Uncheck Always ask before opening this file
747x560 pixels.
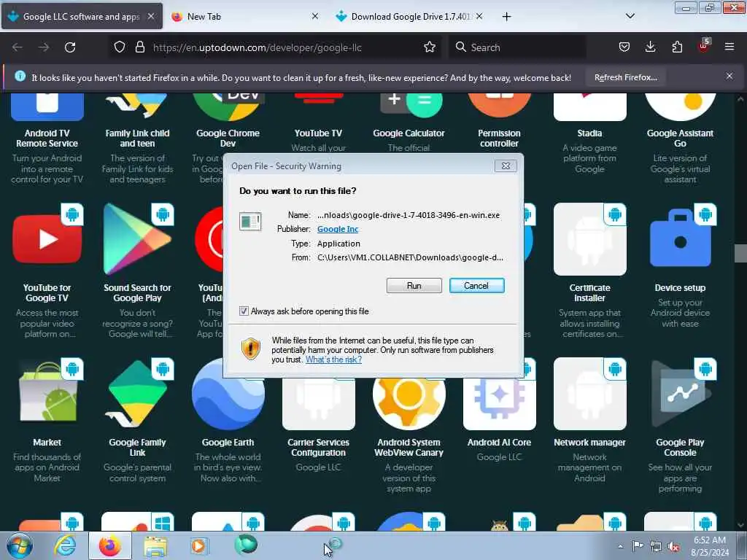tap(244, 311)
